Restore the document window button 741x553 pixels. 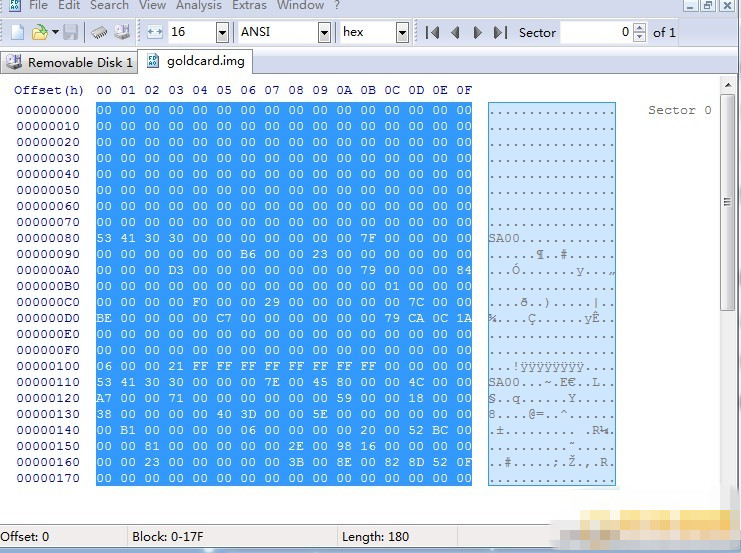pos(707,5)
